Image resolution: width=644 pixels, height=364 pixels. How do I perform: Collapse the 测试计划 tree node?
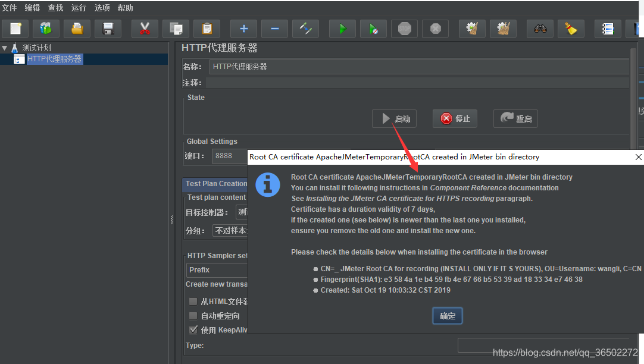[5, 48]
